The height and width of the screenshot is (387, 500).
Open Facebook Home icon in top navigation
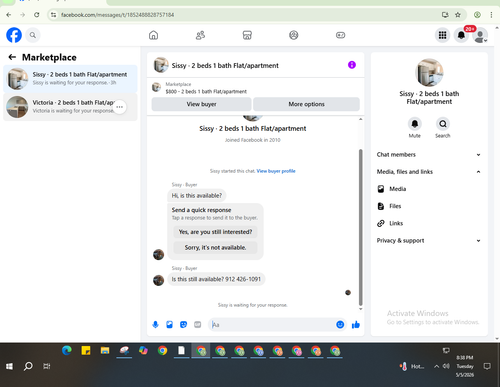tap(153, 35)
